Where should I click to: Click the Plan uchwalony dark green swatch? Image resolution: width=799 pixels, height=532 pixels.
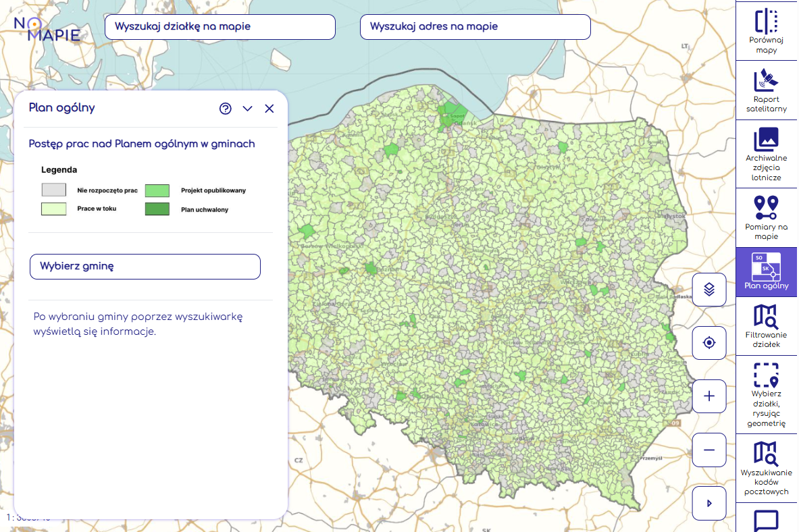(157, 209)
